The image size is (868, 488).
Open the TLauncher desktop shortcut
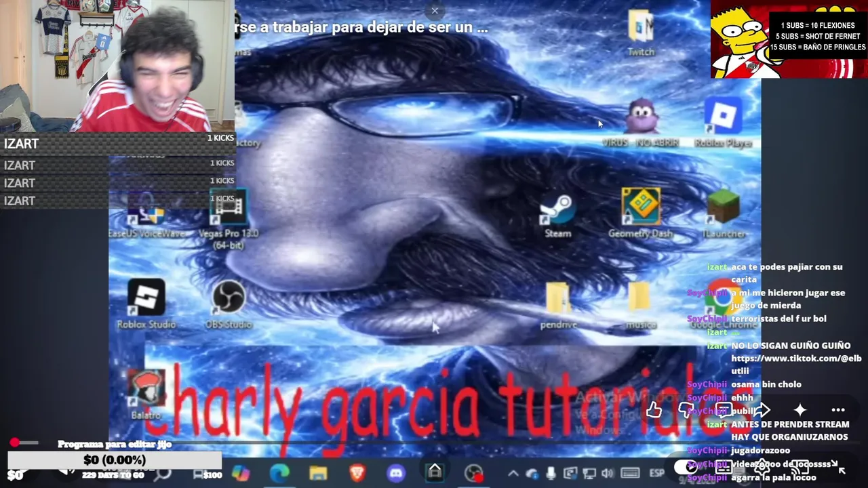[724, 213]
